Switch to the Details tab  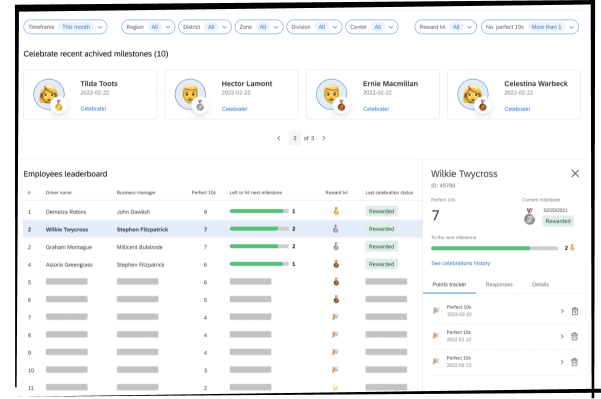pyautogui.click(x=540, y=284)
